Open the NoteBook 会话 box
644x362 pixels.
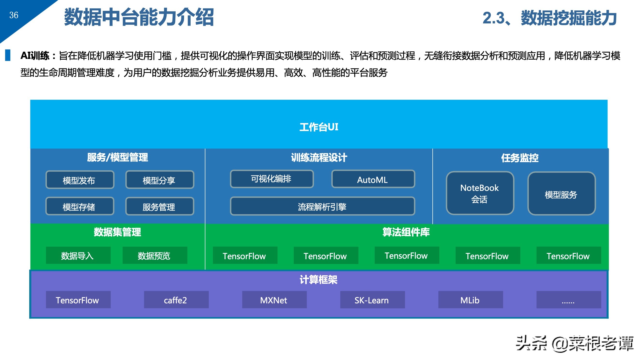tap(480, 193)
